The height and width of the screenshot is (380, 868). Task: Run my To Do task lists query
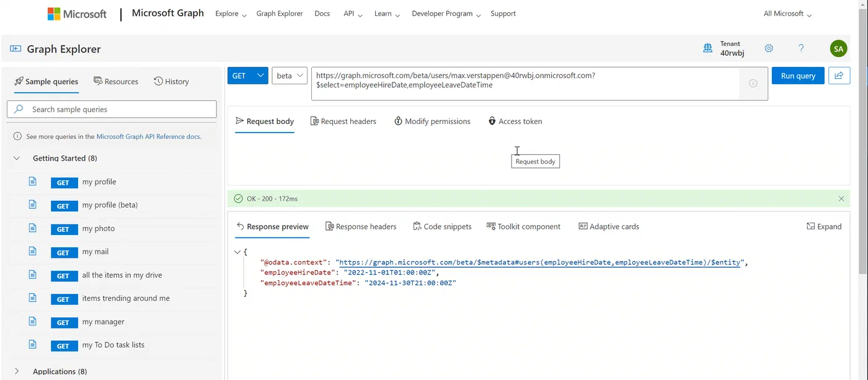[113, 345]
